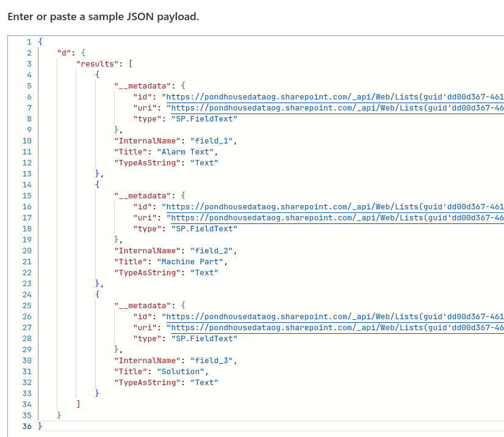
Task: Click the "Solution" title value
Action: tap(181, 371)
